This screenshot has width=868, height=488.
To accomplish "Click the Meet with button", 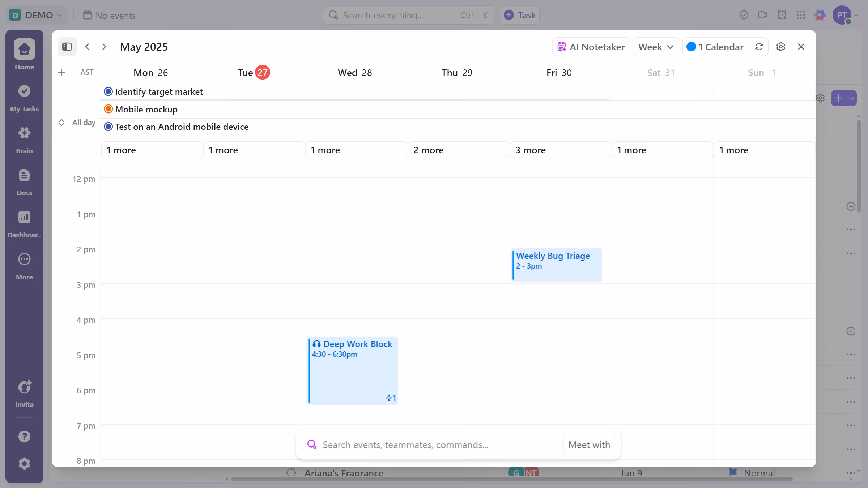I will point(589,445).
